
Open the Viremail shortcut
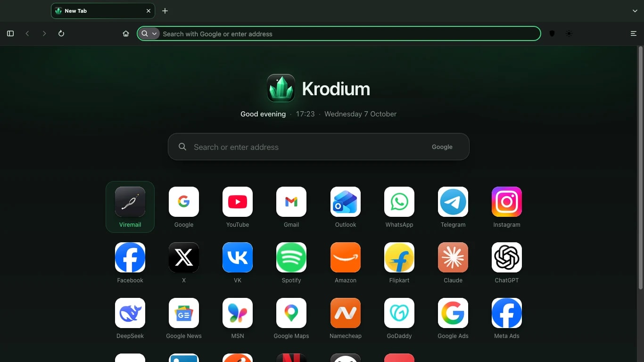pos(130,207)
